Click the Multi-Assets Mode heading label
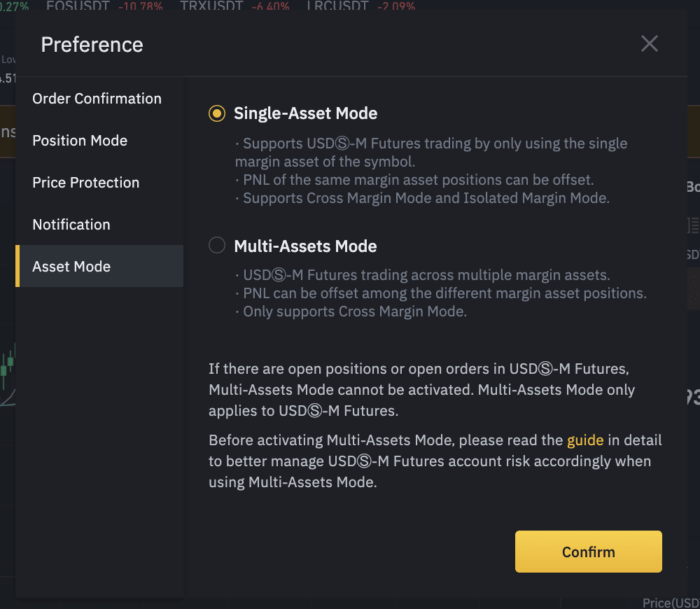 tap(305, 246)
